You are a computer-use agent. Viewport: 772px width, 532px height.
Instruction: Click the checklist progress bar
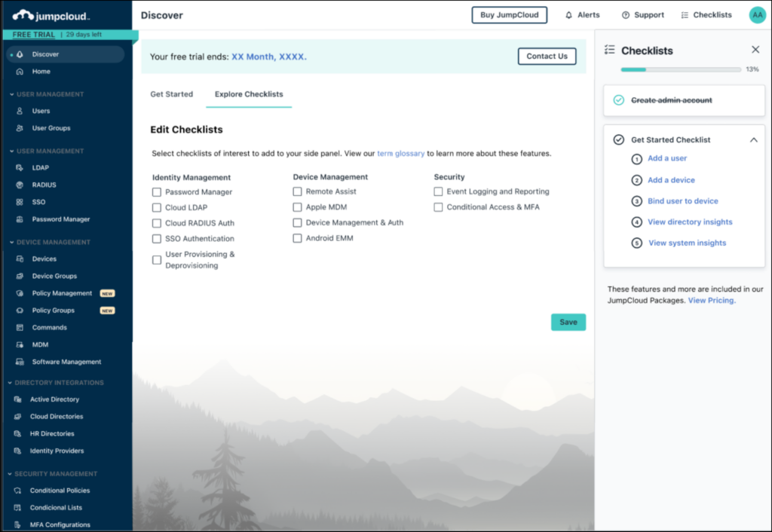[680, 69]
